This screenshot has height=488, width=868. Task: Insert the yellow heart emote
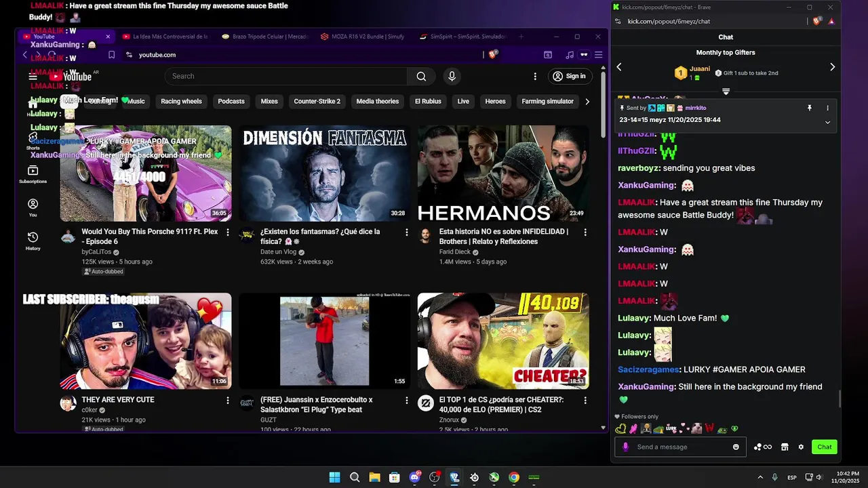[620, 428]
